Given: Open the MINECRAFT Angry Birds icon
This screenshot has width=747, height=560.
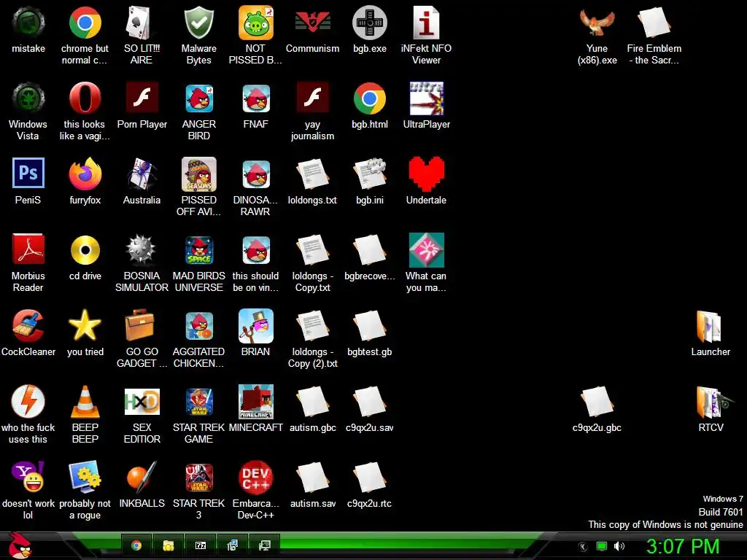Looking at the screenshot, I should tap(255, 402).
